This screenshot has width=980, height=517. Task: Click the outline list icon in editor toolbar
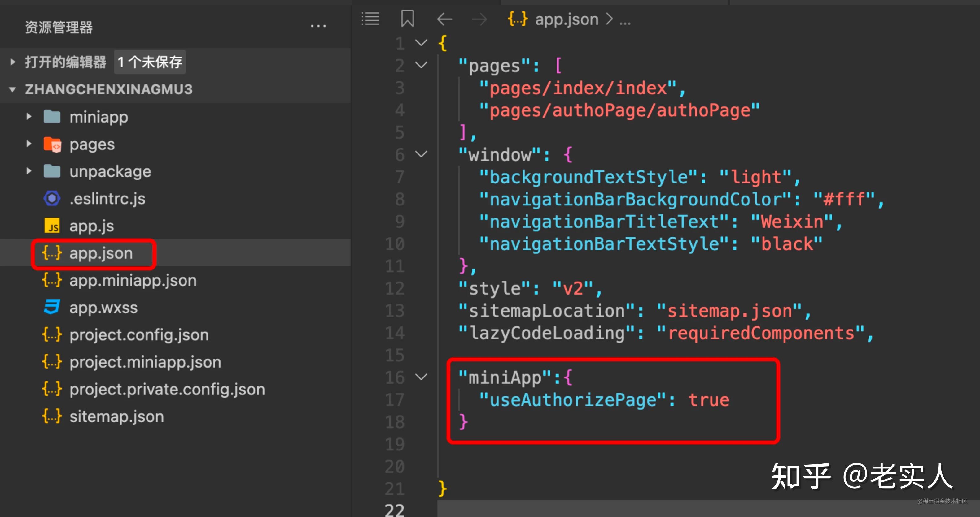point(370,19)
